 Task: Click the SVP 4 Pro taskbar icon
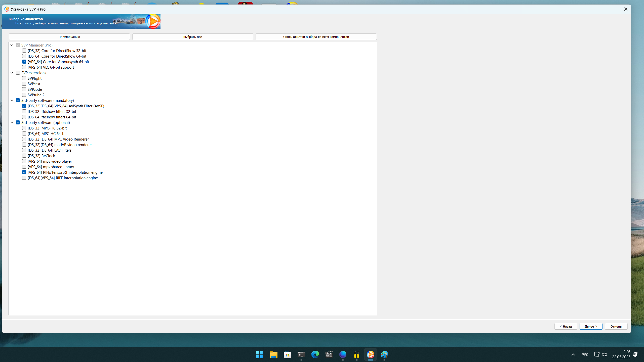pos(370,354)
